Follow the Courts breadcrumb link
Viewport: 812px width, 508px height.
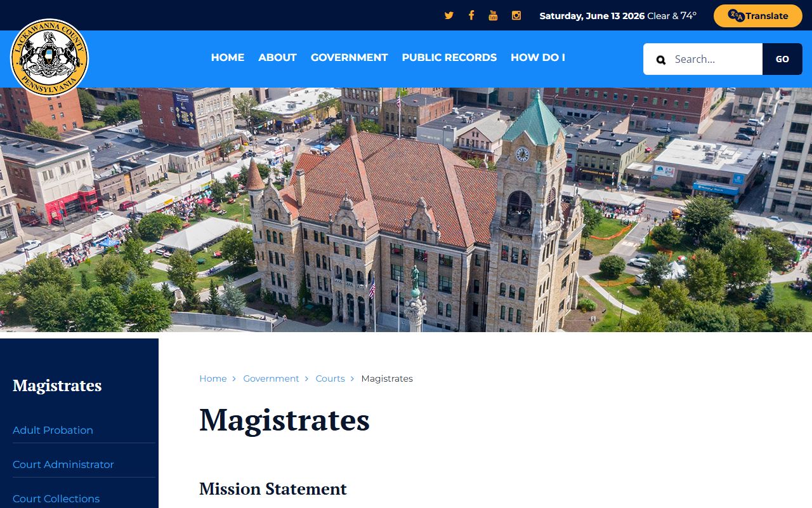tap(331, 378)
